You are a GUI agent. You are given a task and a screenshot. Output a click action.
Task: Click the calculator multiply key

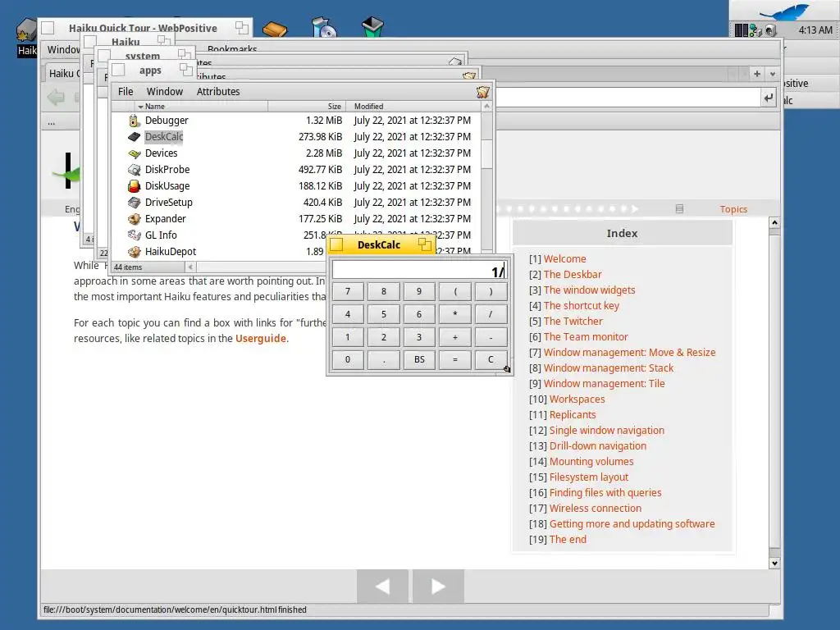click(454, 314)
